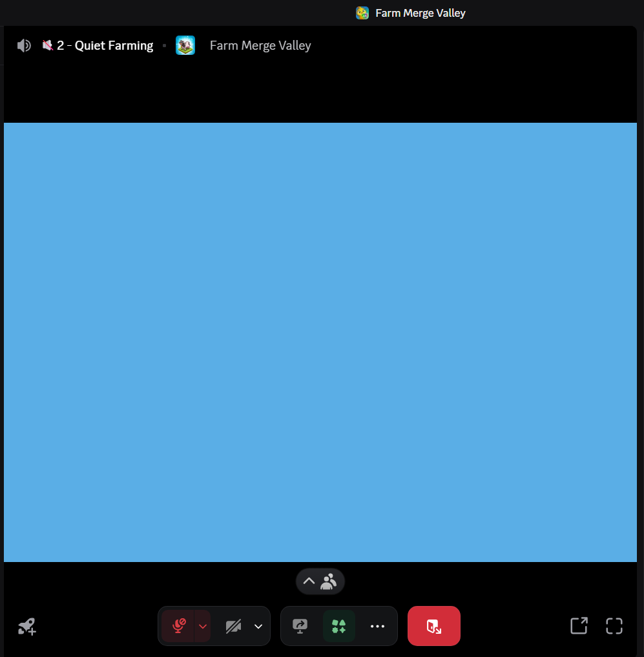
Task: Click the Farm Merge Valley title bar icon
Action: [x=362, y=13]
